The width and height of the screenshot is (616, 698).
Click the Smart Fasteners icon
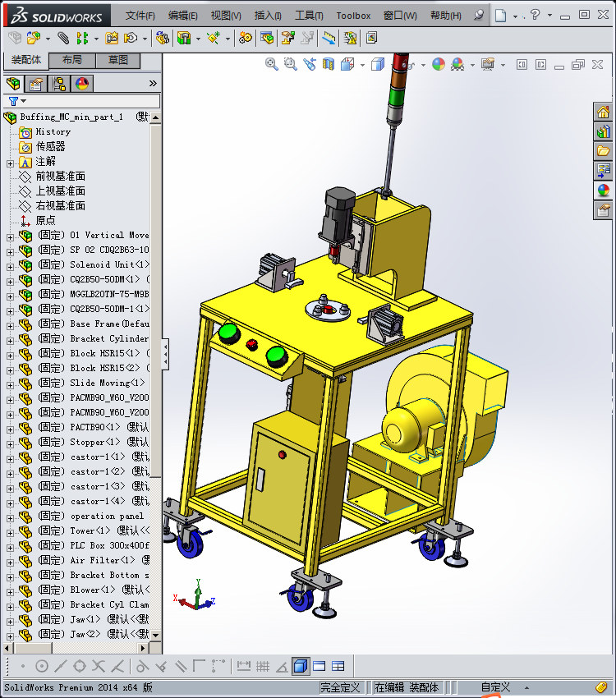[111, 39]
